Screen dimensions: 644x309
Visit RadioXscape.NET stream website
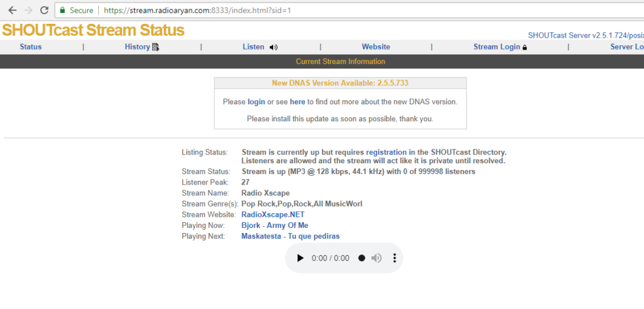click(x=273, y=215)
